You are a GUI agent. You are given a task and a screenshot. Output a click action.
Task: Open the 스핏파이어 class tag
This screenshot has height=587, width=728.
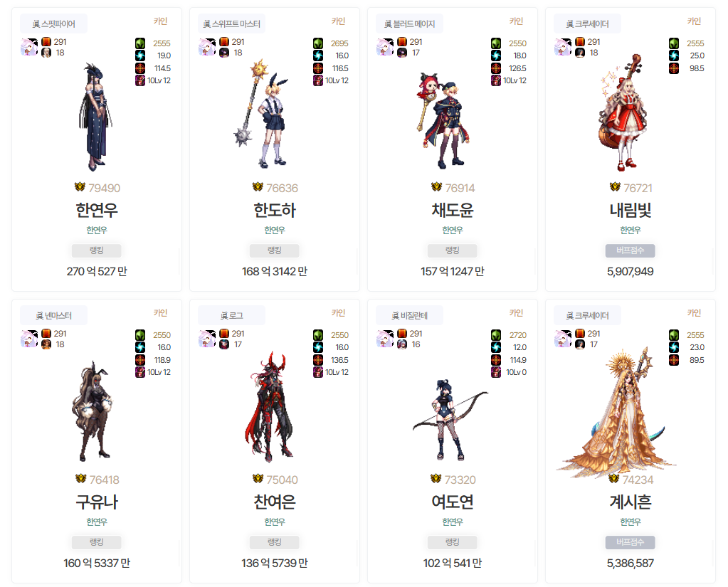(53, 23)
